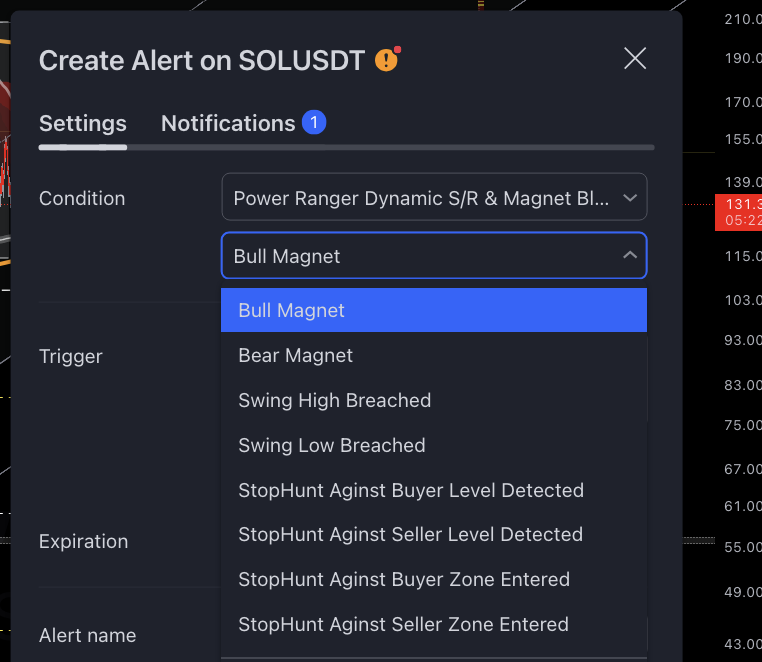Pick StopHunt Aginst Buyer Zone Entered
Screen dimensions: 762x662
(404, 579)
